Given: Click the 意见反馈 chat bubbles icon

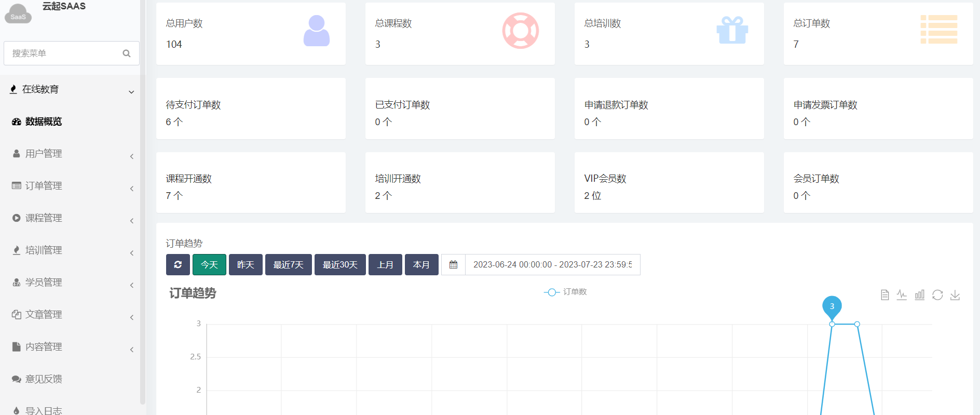Looking at the screenshot, I should (x=17, y=379).
